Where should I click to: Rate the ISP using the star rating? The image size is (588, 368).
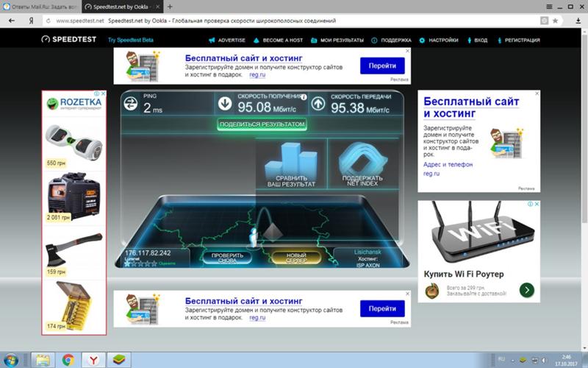(140, 263)
